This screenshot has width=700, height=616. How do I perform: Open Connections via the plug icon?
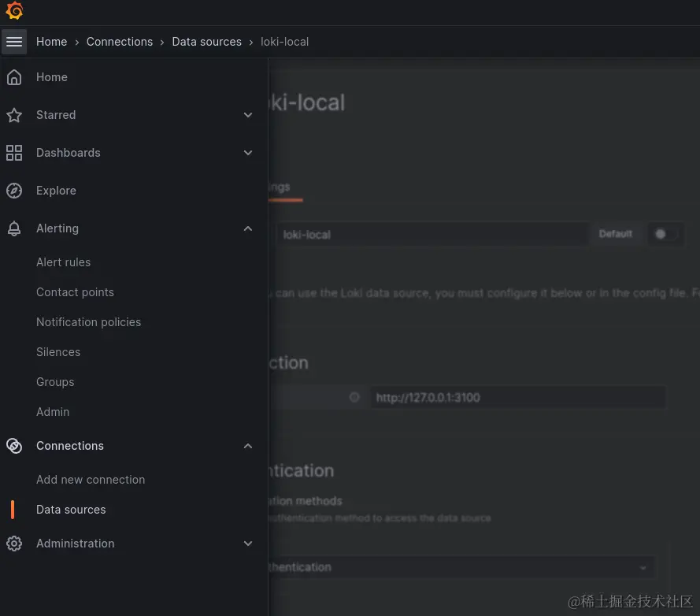click(x=14, y=445)
